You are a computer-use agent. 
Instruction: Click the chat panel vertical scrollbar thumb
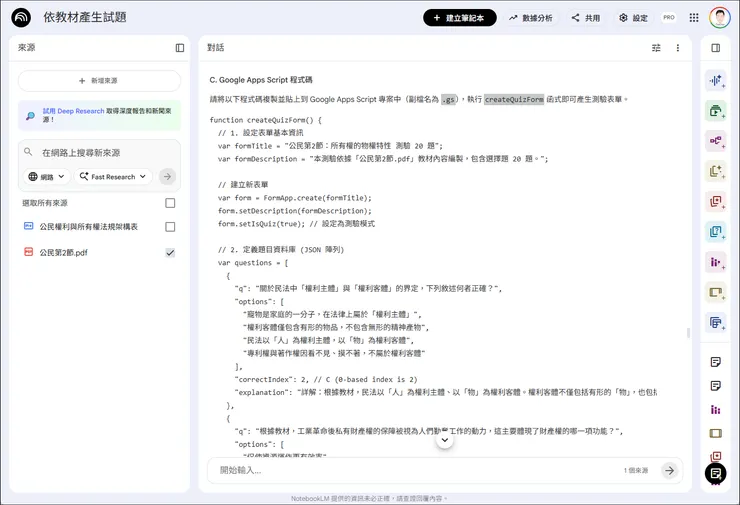click(688, 333)
